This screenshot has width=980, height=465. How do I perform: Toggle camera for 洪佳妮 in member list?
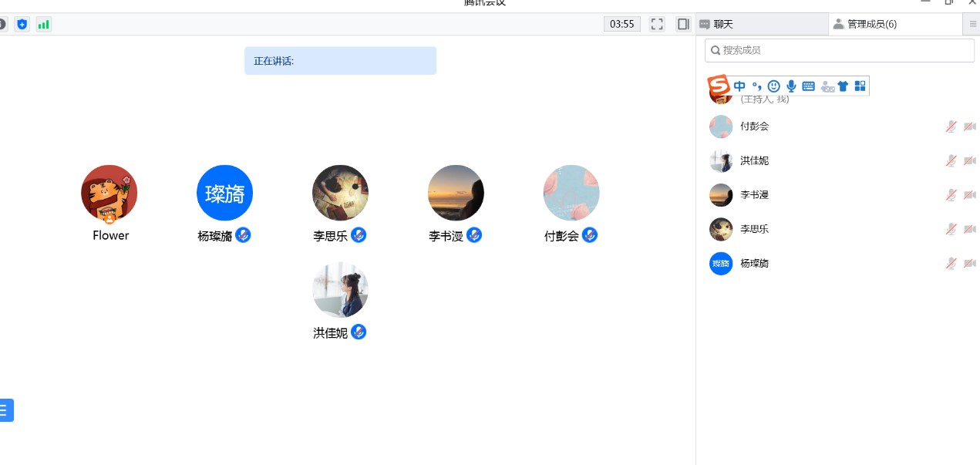(x=969, y=160)
